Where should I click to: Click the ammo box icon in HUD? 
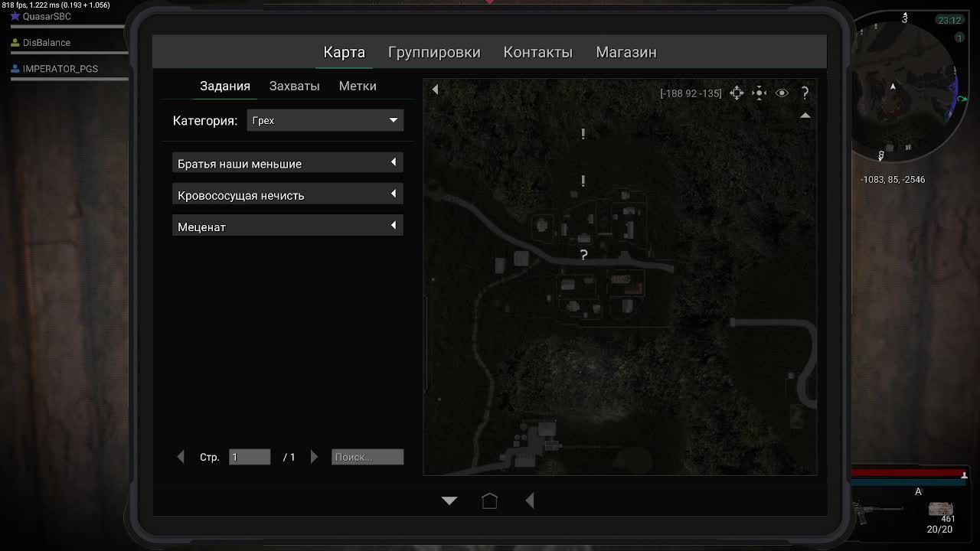[x=941, y=509]
